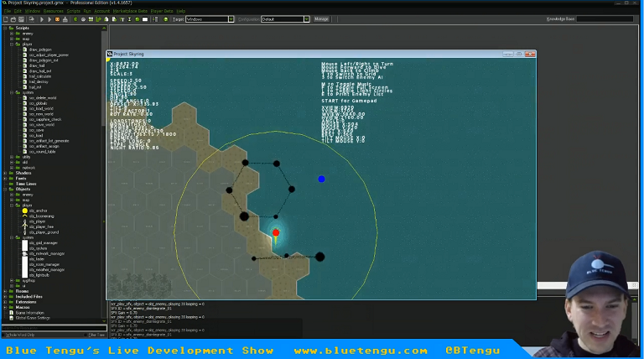The width and height of the screenshot is (644, 359).
Task: Click the Search For Resources field
Action: pyautogui.click(x=54, y=328)
